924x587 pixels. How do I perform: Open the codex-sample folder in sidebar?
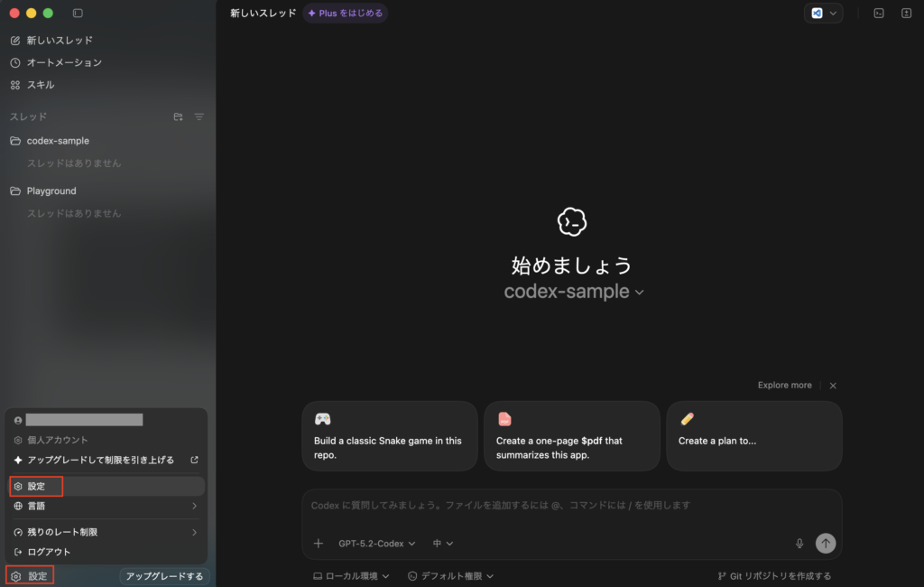[58, 141]
